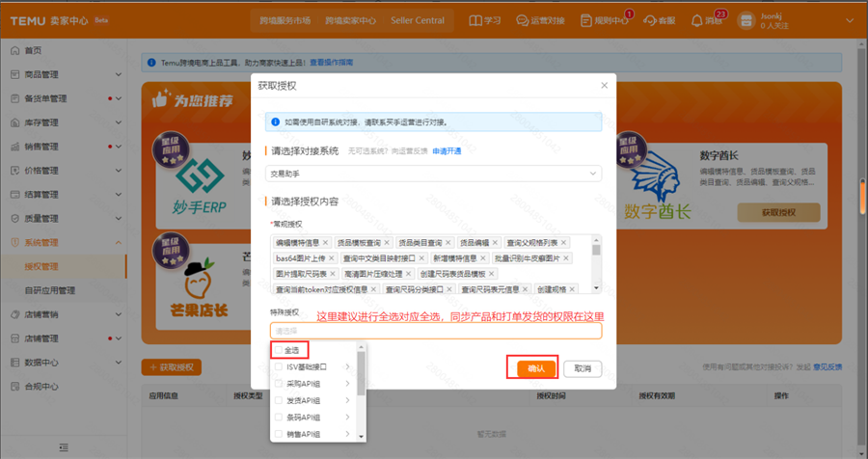The image size is (868, 459).
Task: Expand the 发货API组 submenu arrow
Action: [347, 400]
